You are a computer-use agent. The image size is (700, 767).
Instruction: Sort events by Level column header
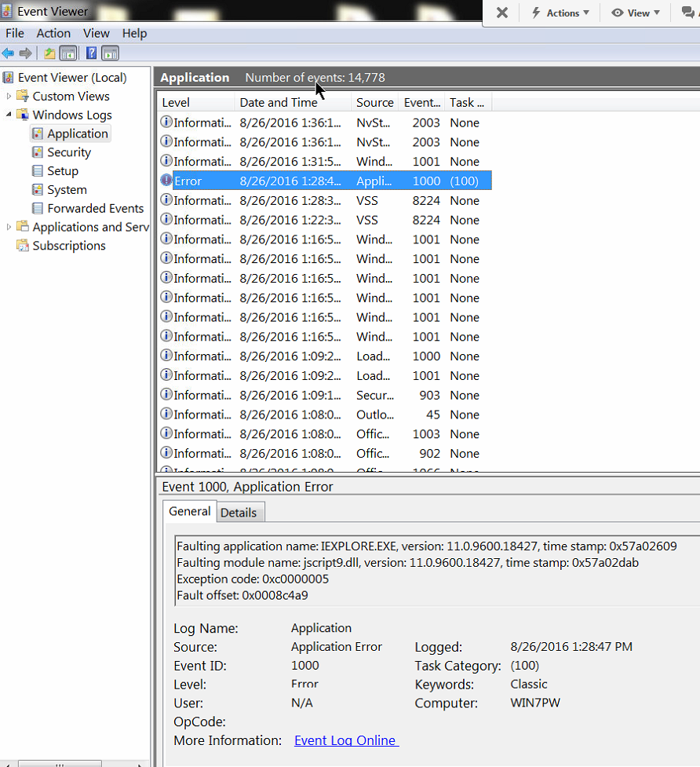[x=195, y=103]
